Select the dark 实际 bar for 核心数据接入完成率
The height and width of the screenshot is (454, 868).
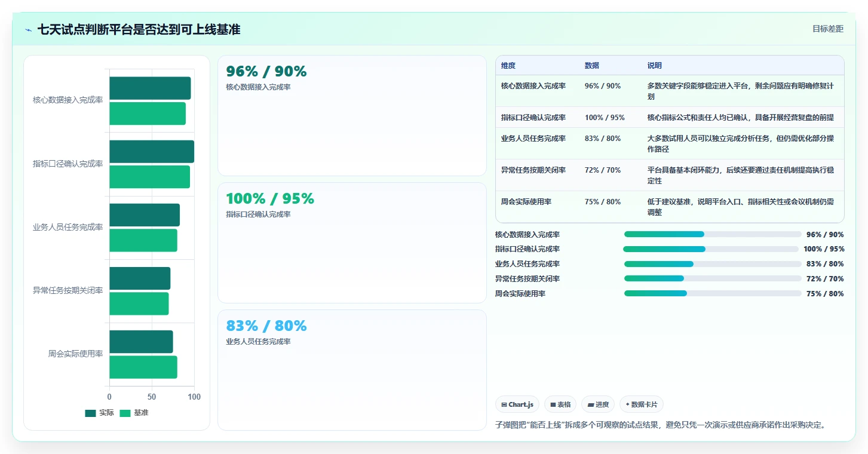click(150, 88)
